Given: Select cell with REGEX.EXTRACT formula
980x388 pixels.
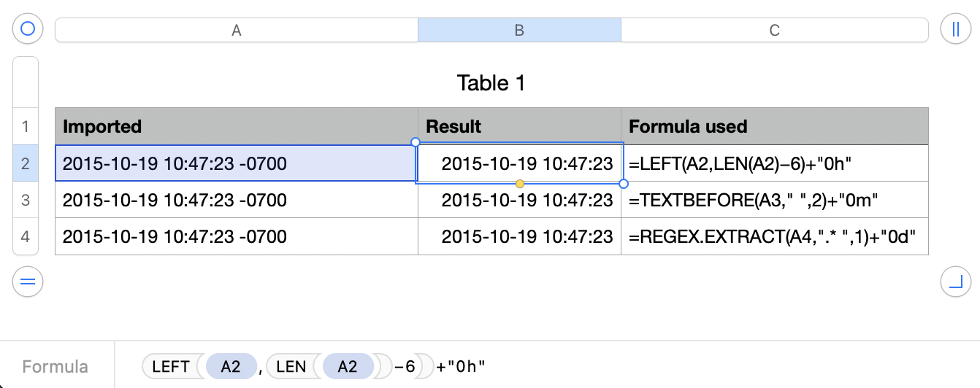Looking at the screenshot, I should pos(774,236).
